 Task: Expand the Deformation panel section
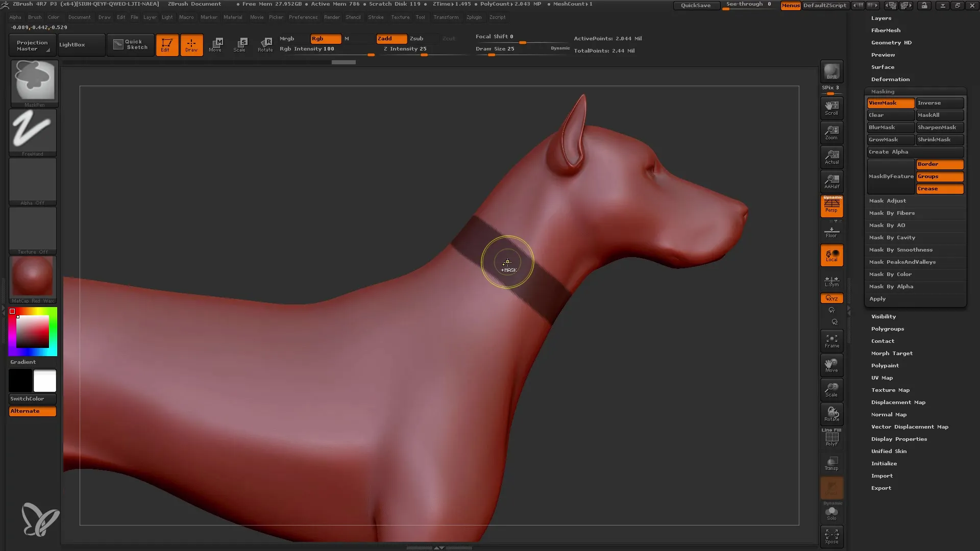pyautogui.click(x=890, y=79)
